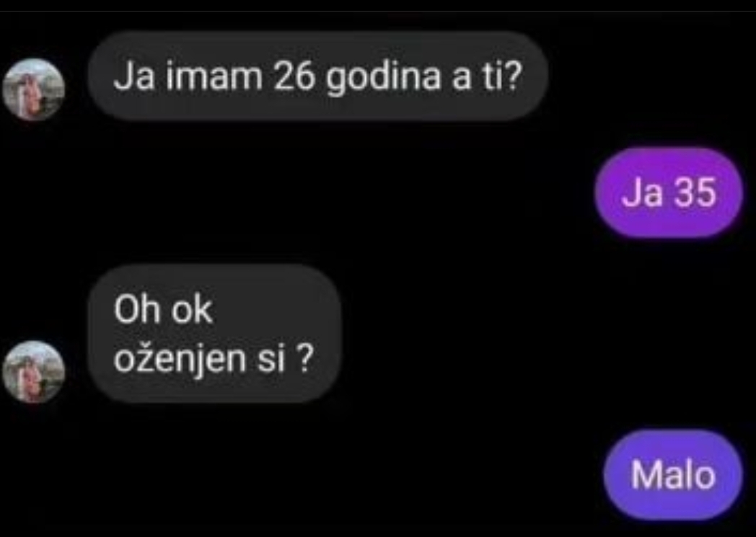
Task: Click the "oženjen si ?" text line
Action: click(214, 358)
